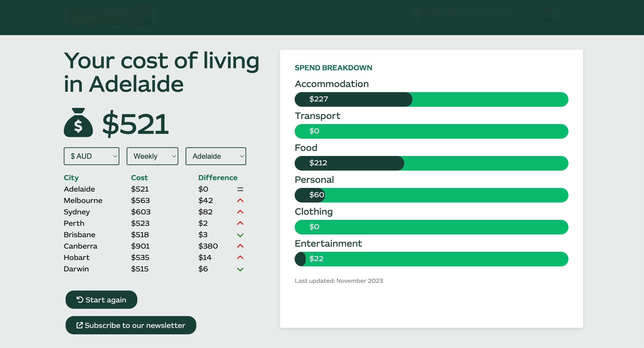Click the Transport $0 bar
The height and width of the screenshot is (348, 644).
click(x=431, y=131)
